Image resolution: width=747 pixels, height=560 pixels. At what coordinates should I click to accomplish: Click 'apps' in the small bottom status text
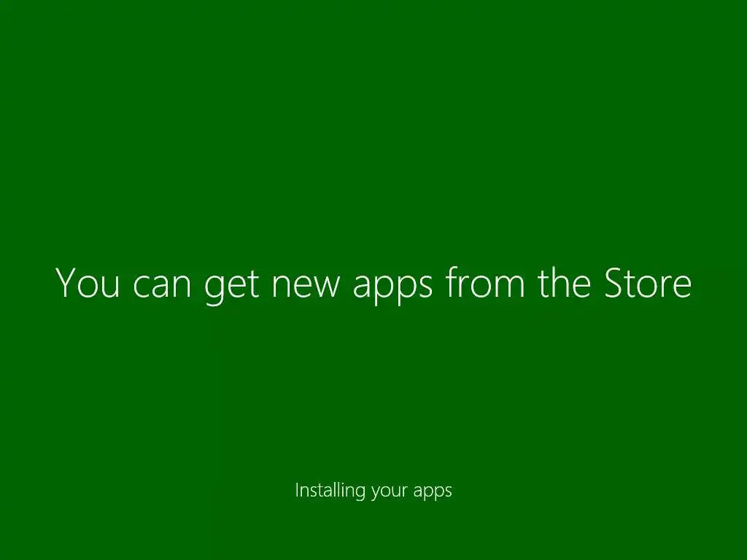point(433,492)
